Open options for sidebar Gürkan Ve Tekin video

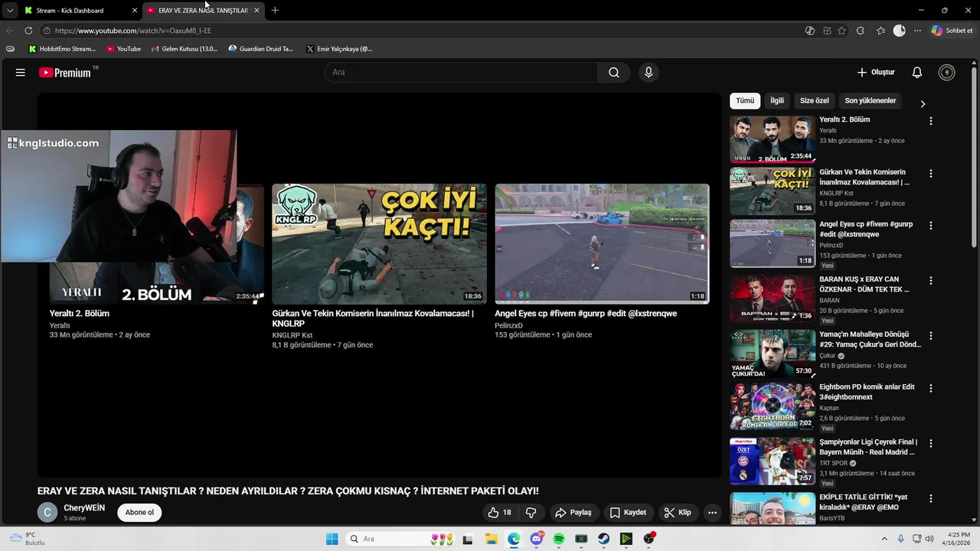click(x=931, y=174)
